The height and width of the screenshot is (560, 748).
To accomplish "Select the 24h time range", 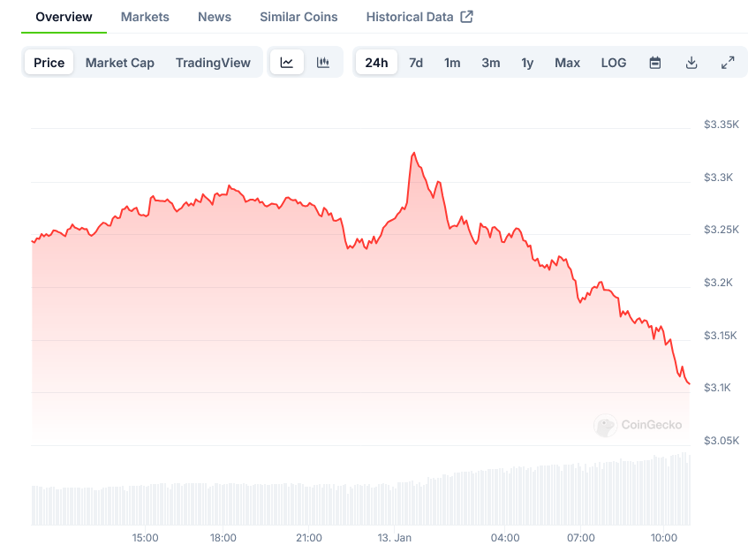I will 376,63.
